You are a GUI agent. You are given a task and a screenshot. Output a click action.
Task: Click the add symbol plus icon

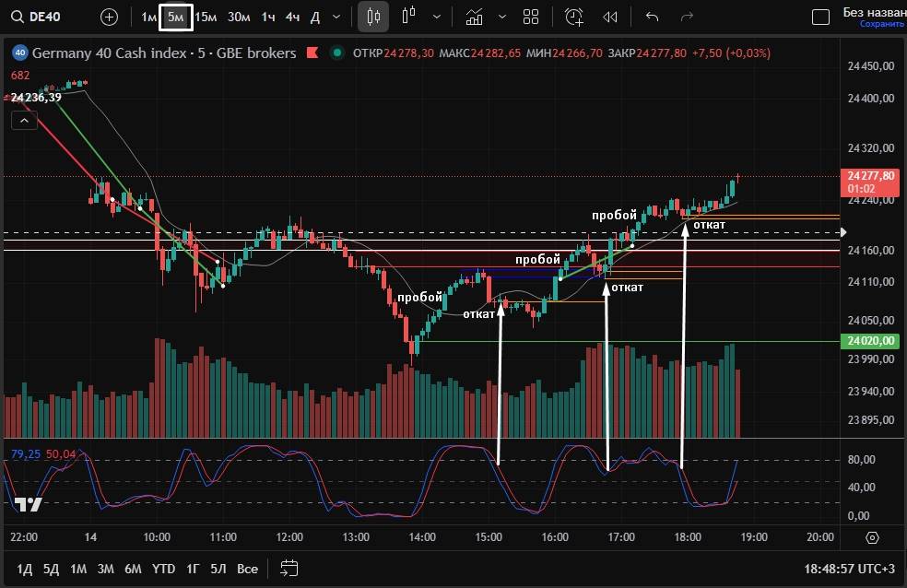[x=109, y=17]
